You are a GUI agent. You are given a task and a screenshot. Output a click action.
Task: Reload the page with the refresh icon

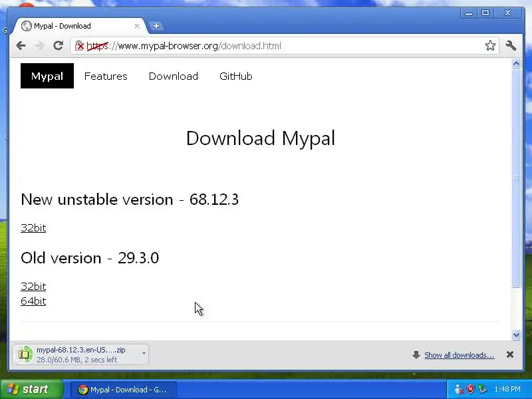(59, 45)
